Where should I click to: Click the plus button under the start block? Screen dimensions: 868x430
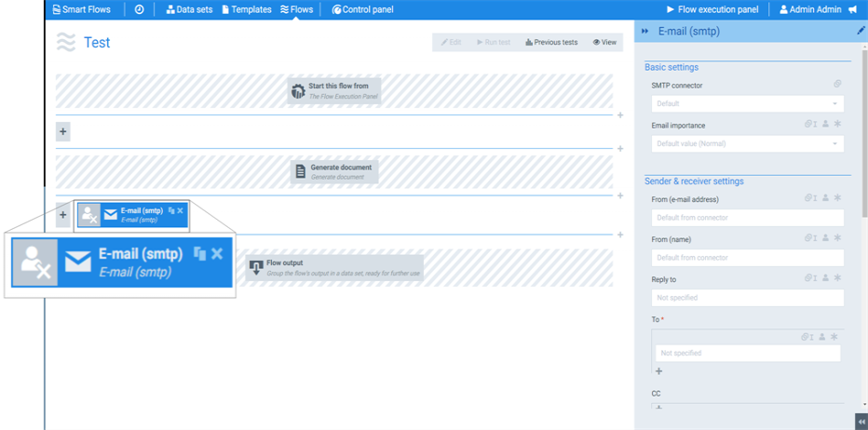63,132
